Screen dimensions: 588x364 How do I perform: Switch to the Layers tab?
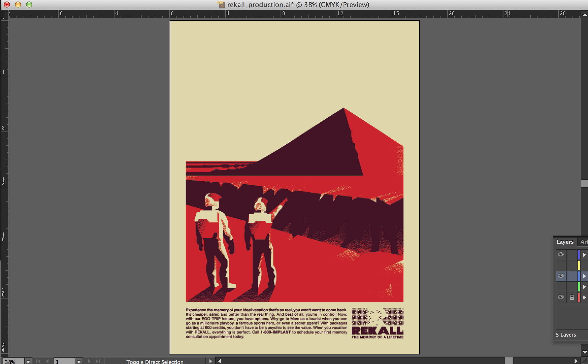(x=565, y=242)
